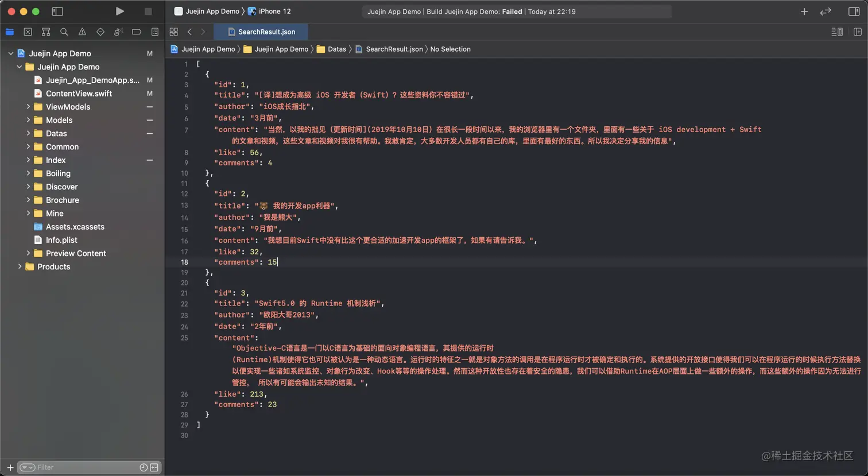This screenshot has width=868, height=476.
Task: Expand the Boiling folder
Action: pyautogui.click(x=28, y=173)
